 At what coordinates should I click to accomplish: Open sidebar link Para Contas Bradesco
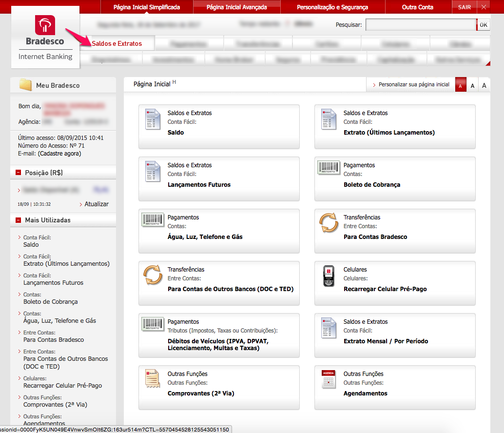coord(54,339)
